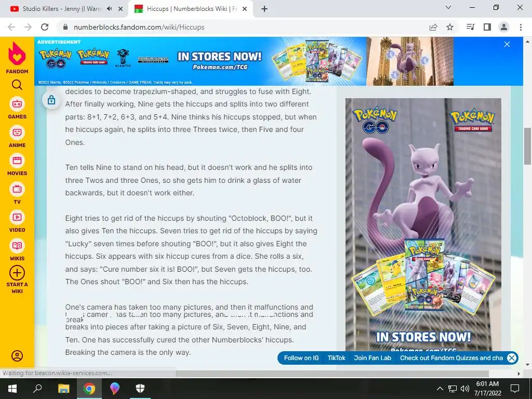Image resolution: width=532 pixels, height=399 pixels.
Task: Bookmark page with star icon
Action: pyautogui.click(x=450, y=27)
